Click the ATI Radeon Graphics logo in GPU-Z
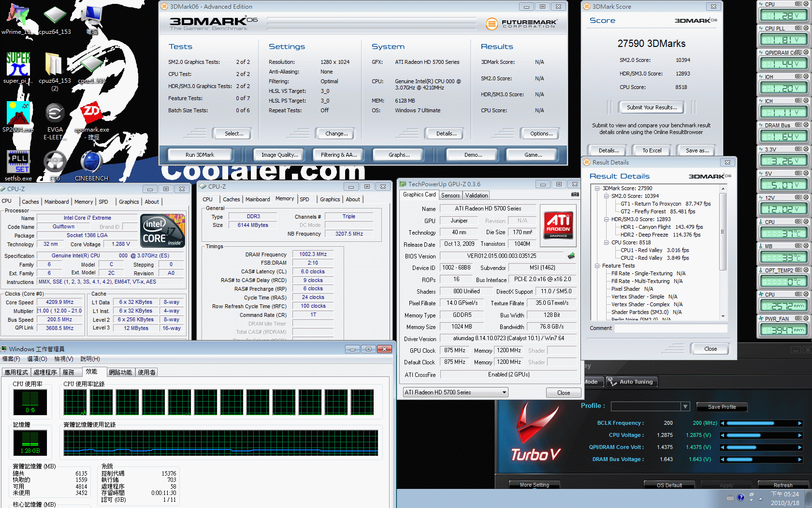Image resolution: width=812 pixels, height=508 pixels. pyautogui.click(x=558, y=225)
